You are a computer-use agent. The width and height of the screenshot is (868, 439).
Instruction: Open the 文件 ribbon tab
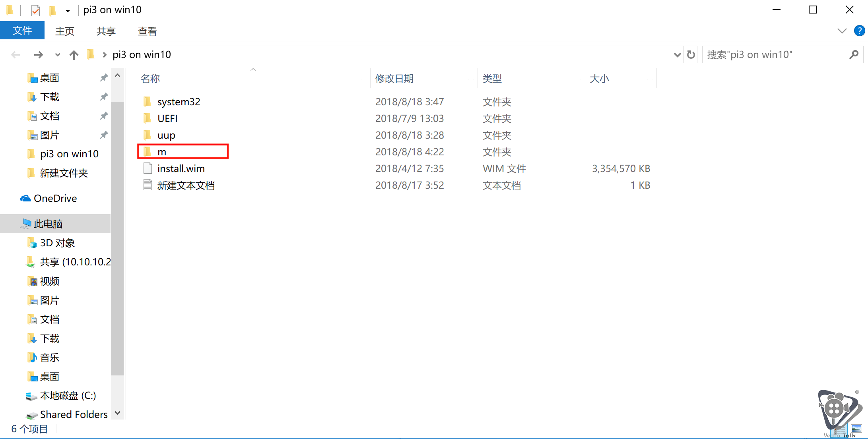click(x=22, y=31)
